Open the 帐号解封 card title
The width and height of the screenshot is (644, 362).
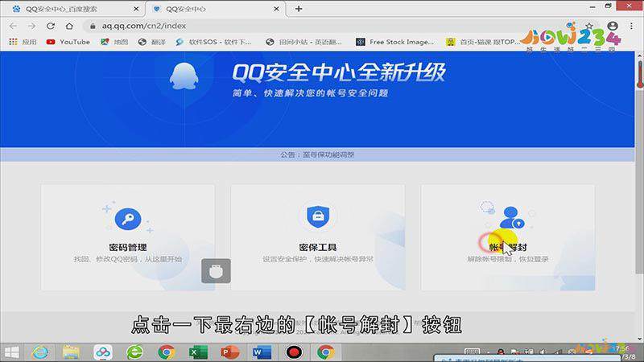coord(508,247)
